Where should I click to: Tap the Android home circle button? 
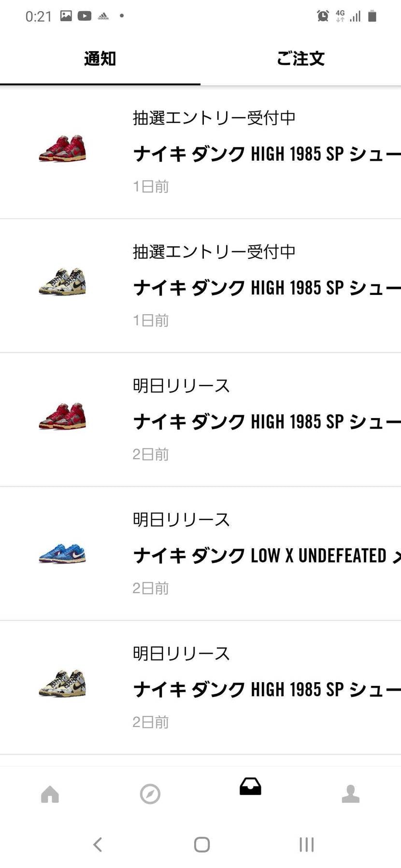point(201,844)
